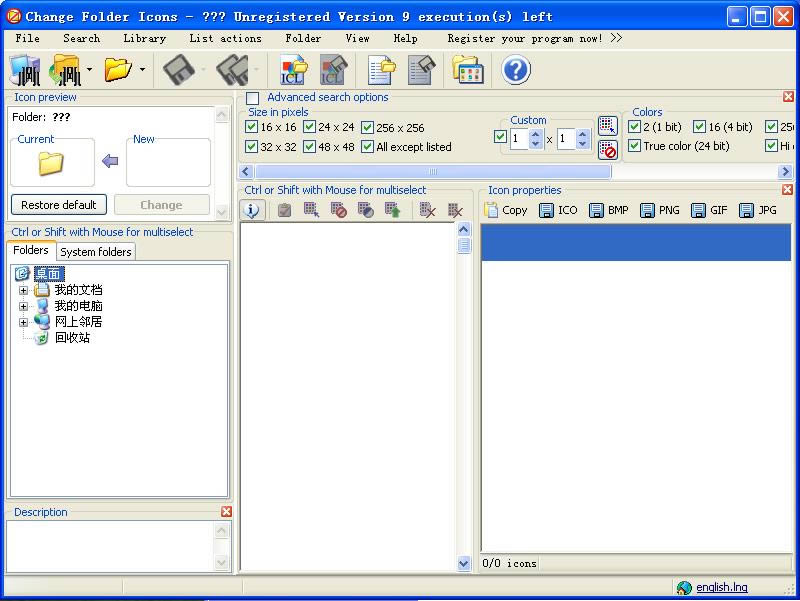The image size is (800, 601).
Task: Click the yellow open folder toolbar icon
Action: coord(117,69)
